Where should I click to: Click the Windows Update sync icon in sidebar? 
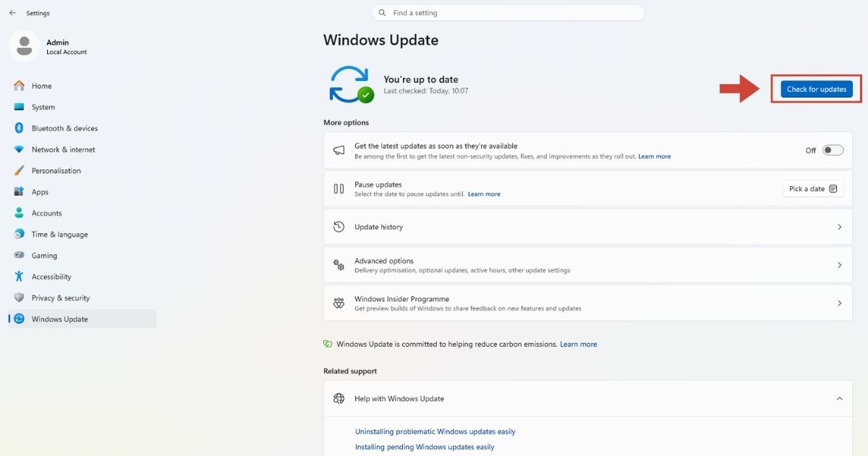(x=19, y=318)
